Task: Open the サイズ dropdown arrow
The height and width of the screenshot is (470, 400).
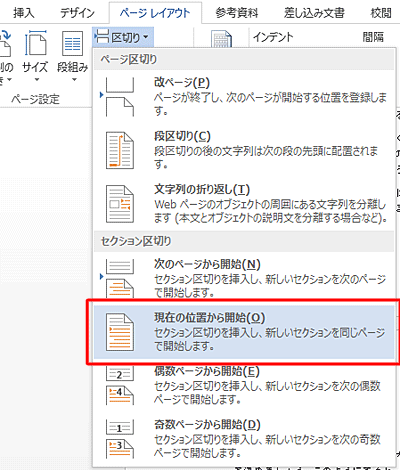Action: [37, 79]
